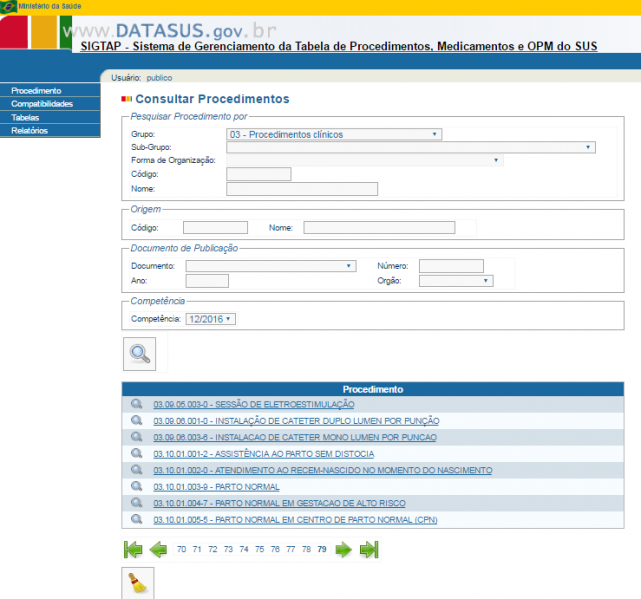Focus the procedure Nome input field

(302, 189)
